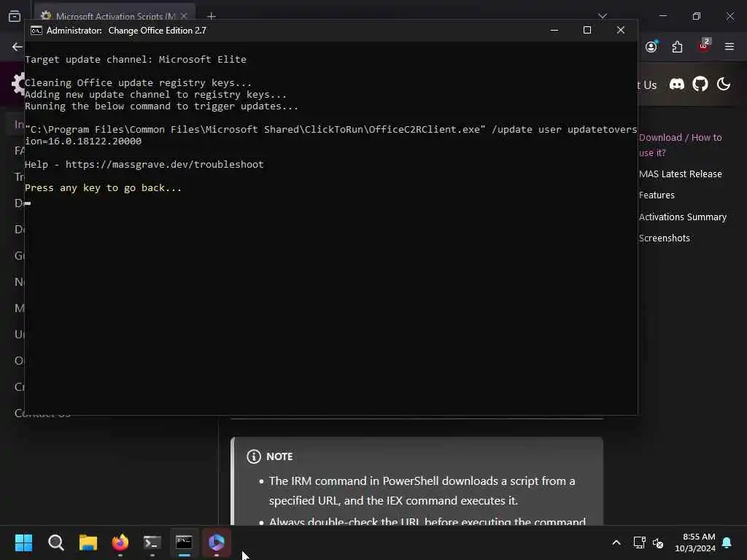Click the NOTE info circle icon
This screenshot has width=747, height=560.
click(x=253, y=456)
